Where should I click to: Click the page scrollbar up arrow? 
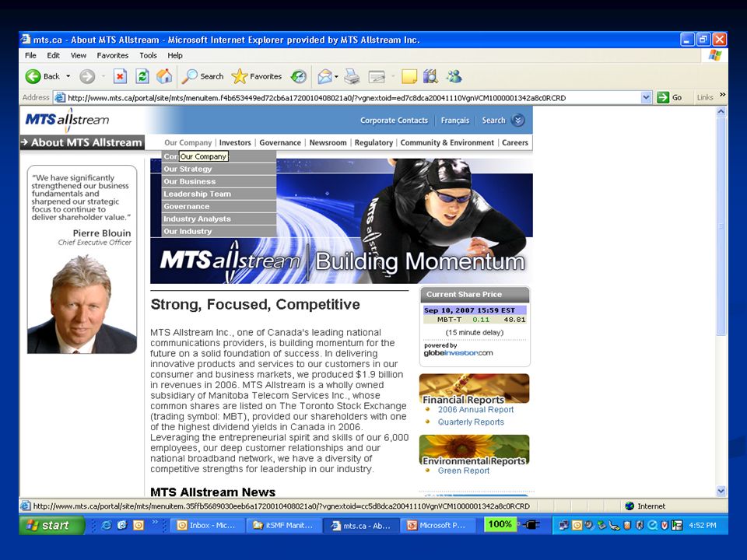tap(721, 112)
